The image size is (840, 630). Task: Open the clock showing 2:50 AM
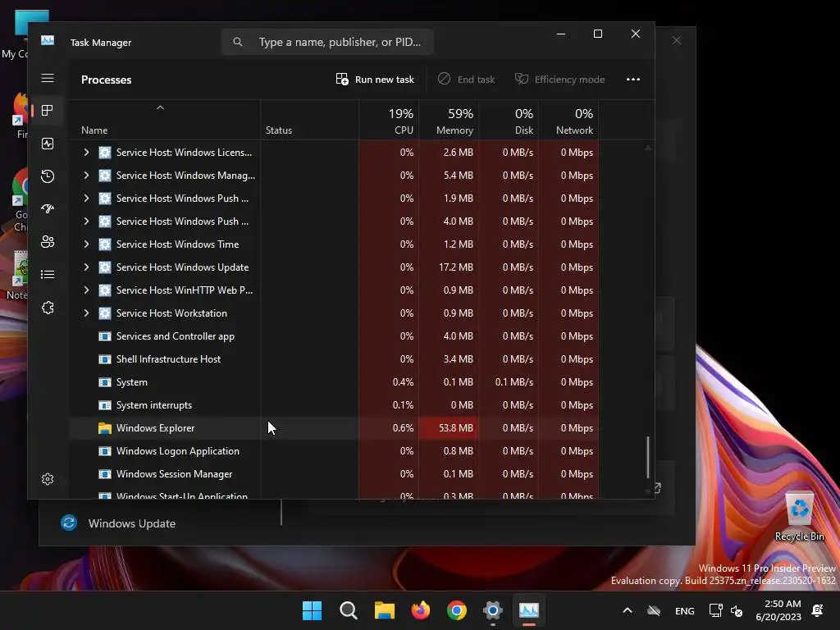(778, 610)
